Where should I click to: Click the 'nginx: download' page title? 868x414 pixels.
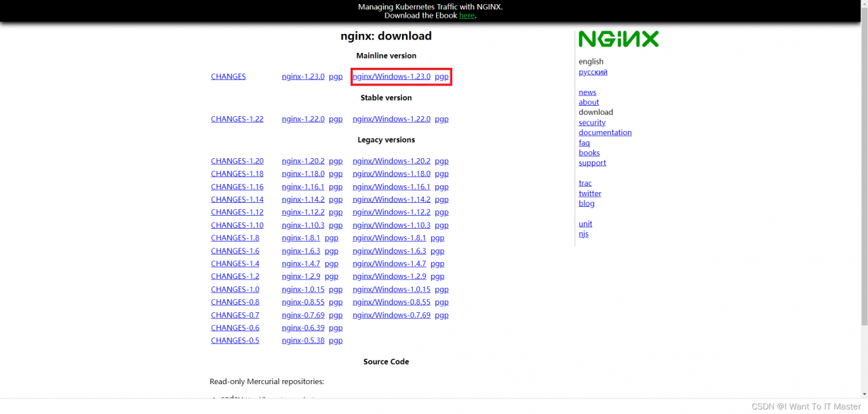386,36
